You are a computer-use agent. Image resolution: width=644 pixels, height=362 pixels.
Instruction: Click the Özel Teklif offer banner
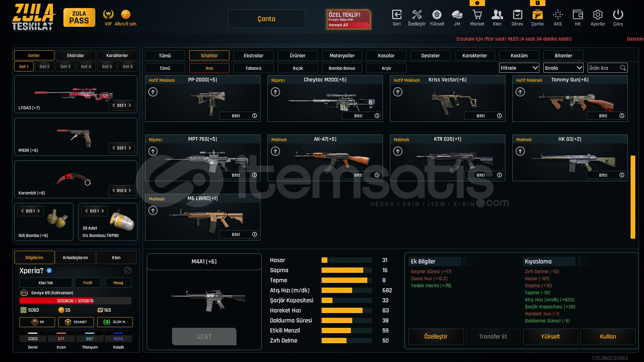point(348,19)
